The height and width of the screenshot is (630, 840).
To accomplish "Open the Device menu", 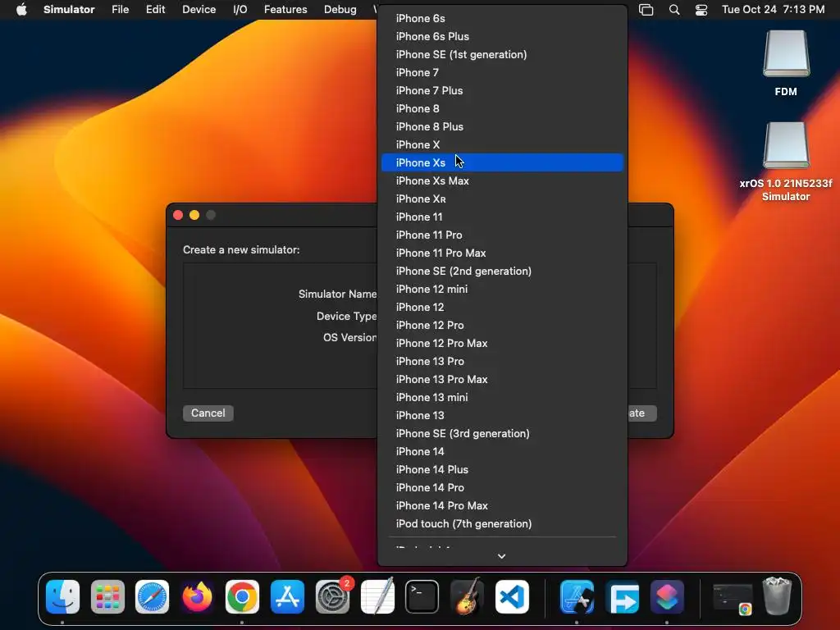I will [x=199, y=10].
